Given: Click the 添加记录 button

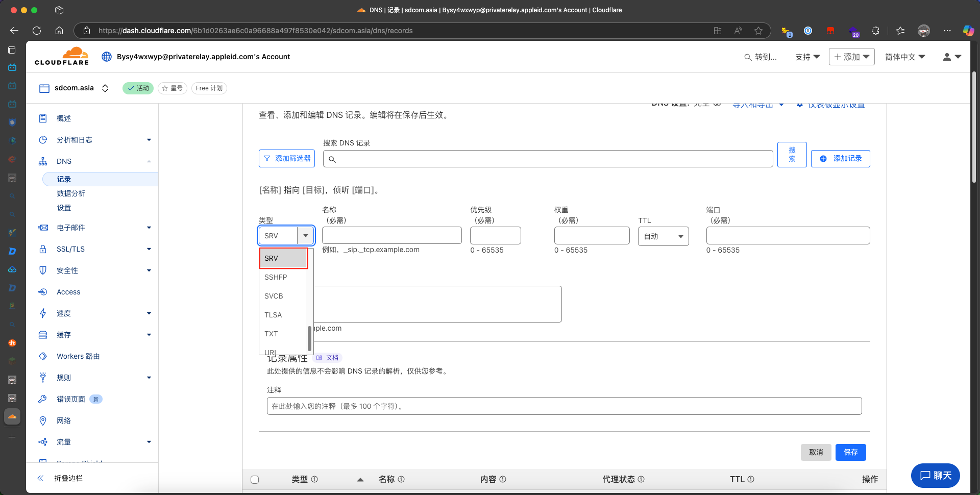Looking at the screenshot, I should click(841, 159).
